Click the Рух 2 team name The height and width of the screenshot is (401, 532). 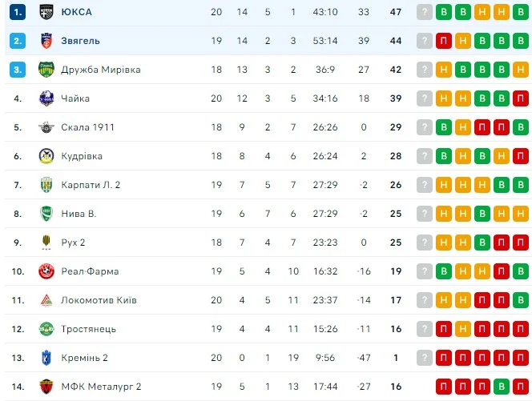tap(73, 243)
